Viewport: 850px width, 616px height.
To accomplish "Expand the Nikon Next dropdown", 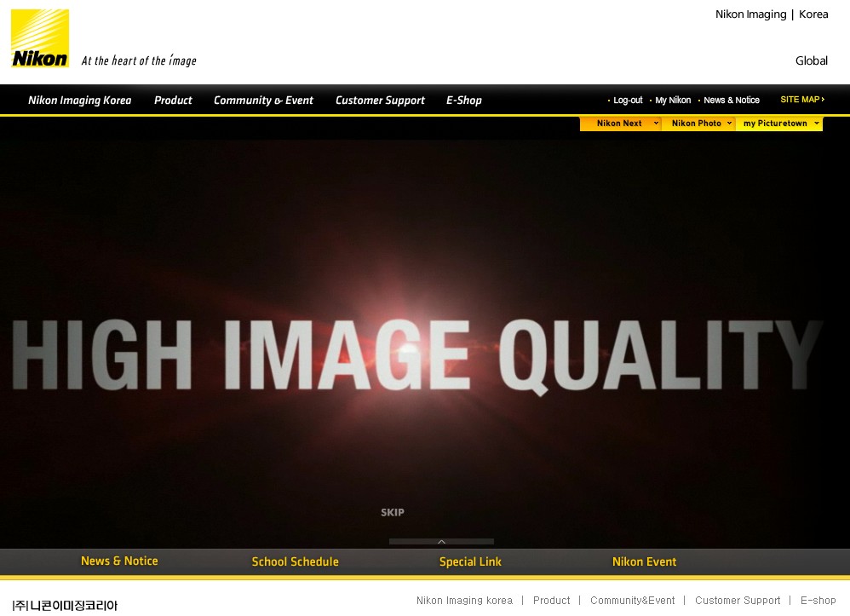I will (x=621, y=124).
